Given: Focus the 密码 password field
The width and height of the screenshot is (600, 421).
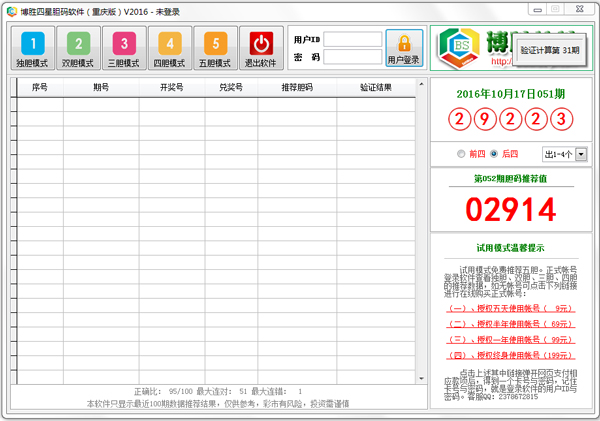Looking at the screenshot, I should [352, 58].
